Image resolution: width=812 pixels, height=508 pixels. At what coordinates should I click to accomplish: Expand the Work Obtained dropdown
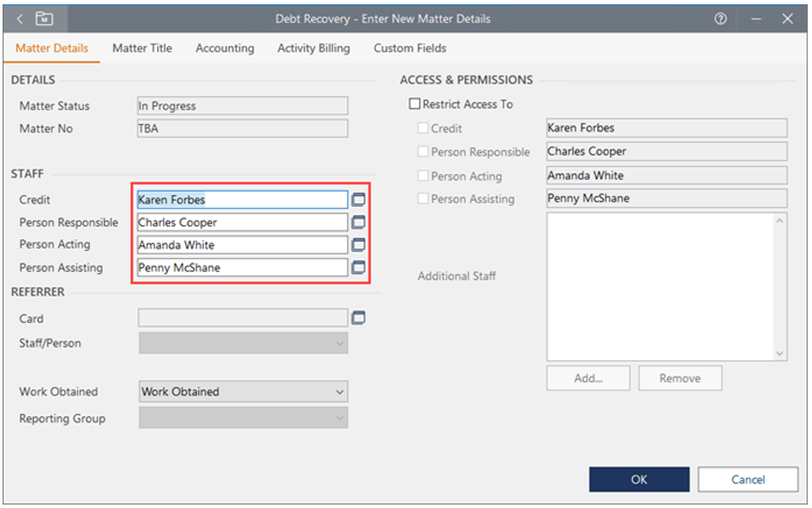[340, 392]
